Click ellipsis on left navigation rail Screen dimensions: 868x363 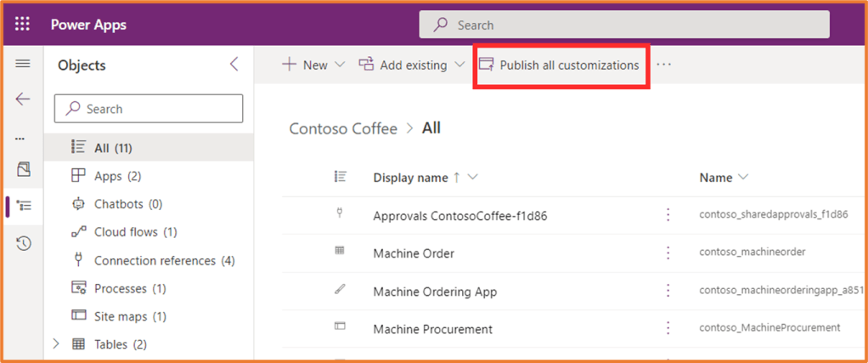pyautogui.click(x=20, y=138)
